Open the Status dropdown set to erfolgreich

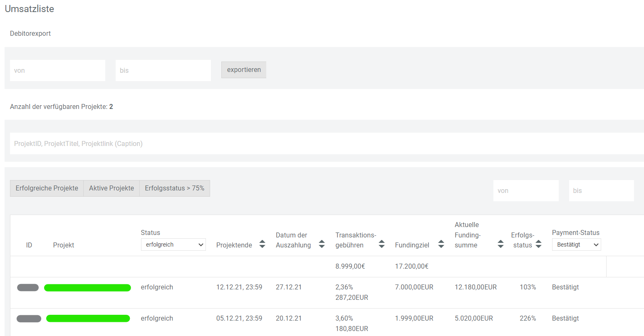point(173,245)
